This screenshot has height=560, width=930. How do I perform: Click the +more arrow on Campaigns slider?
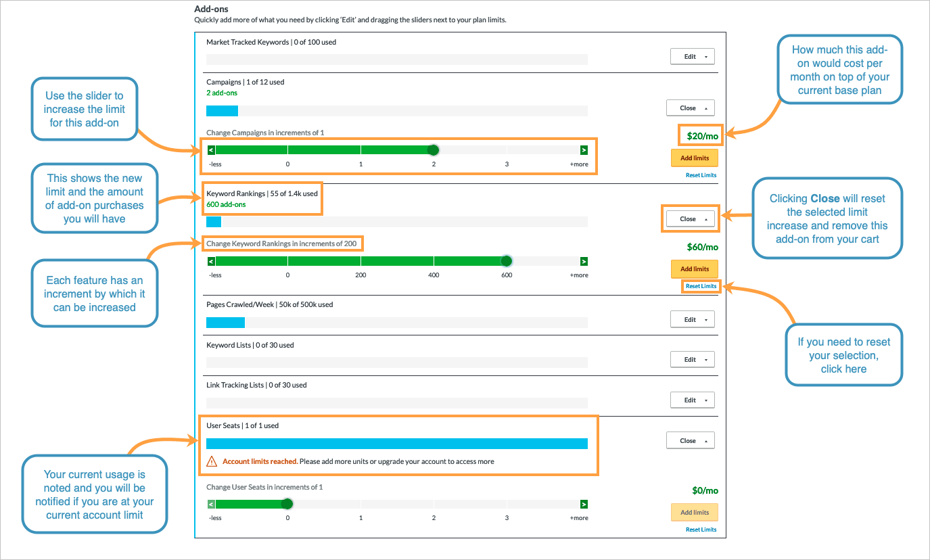(583, 149)
